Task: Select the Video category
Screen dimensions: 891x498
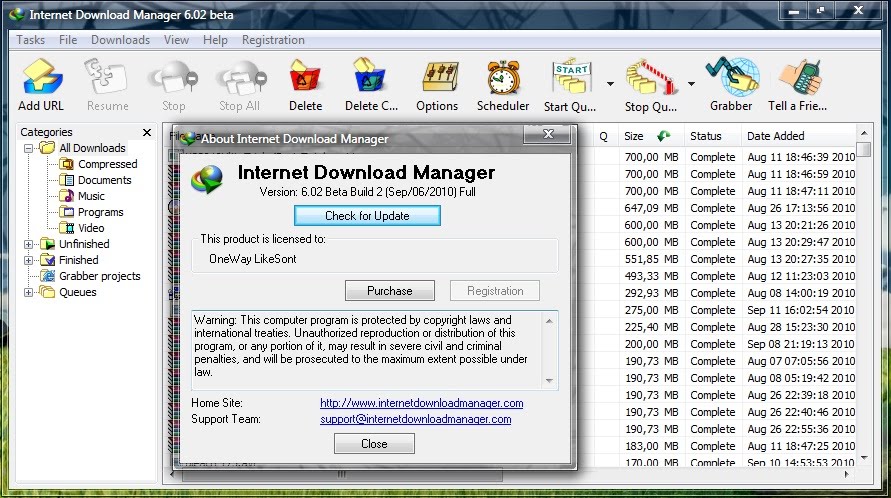Action: (91, 228)
